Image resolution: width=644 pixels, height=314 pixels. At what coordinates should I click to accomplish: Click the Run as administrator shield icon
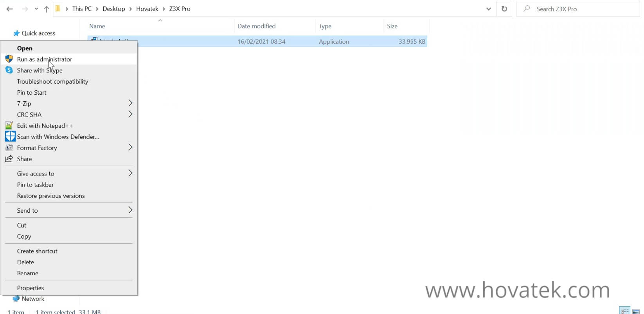[9, 59]
